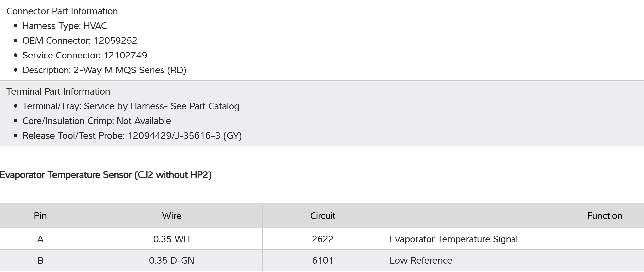The image size is (644, 272).
Task: Click the Terminal Part Information heading
Action: point(58,92)
